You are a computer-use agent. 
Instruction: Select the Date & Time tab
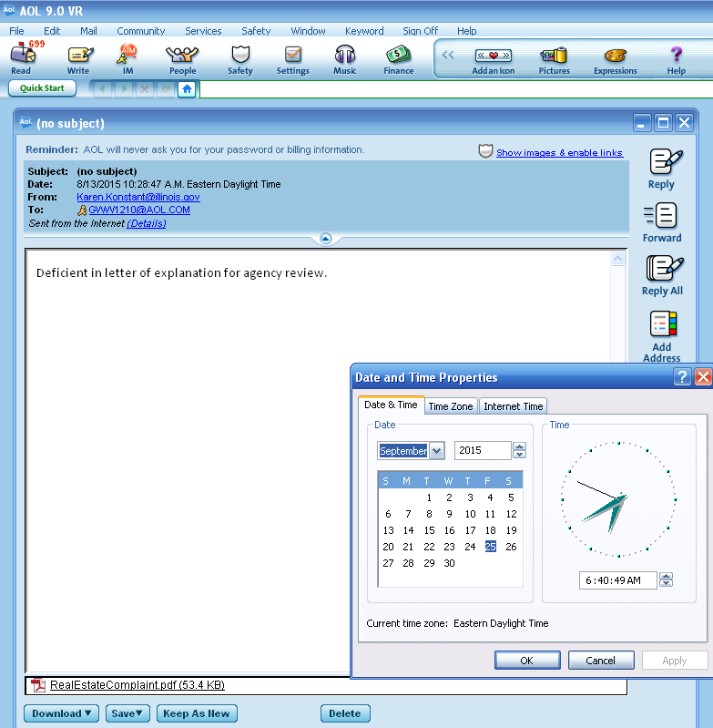tap(391, 405)
